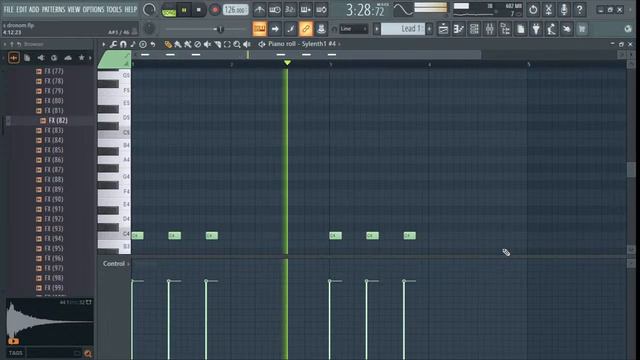640x360 pixels.
Task: Click the red record button
Action: click(x=215, y=10)
